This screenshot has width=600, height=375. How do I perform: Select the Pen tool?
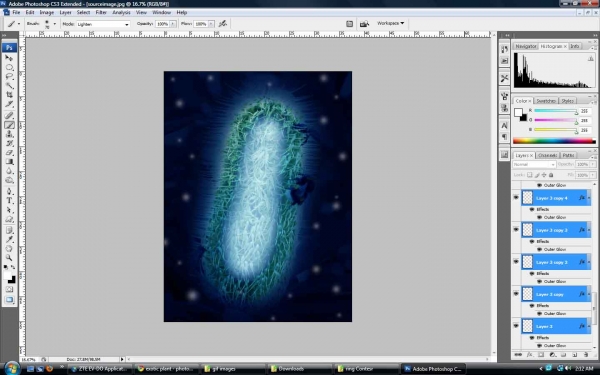[9, 191]
